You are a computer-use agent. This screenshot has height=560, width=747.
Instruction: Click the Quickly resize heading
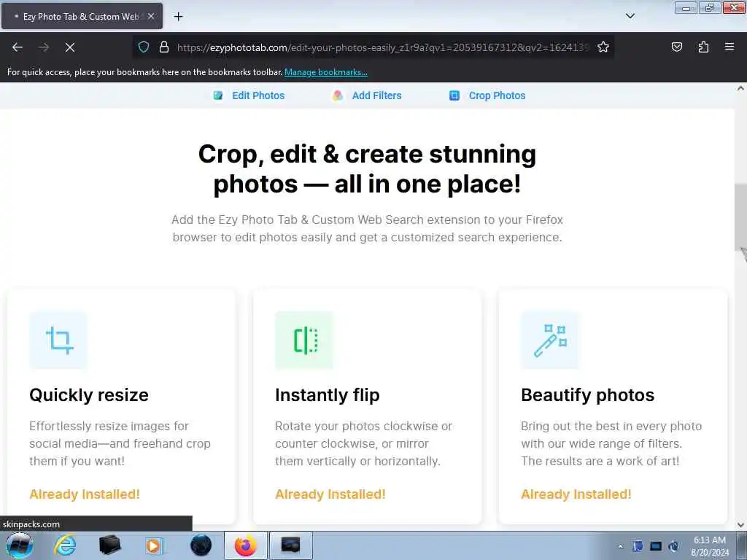pos(89,395)
